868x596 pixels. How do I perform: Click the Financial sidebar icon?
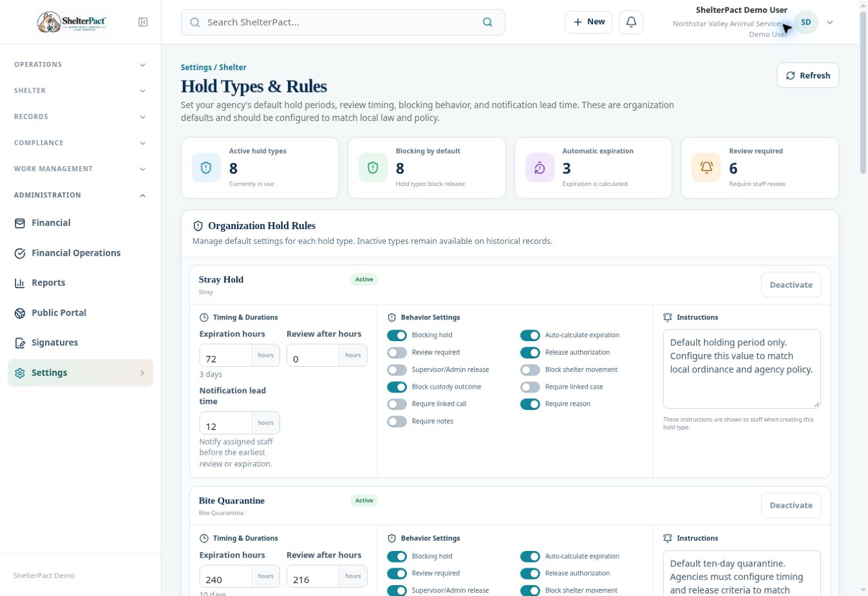pos(20,223)
